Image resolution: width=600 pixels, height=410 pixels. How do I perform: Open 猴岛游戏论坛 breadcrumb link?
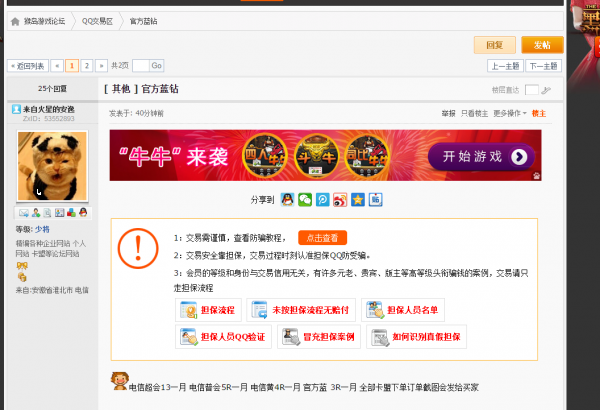(x=44, y=21)
